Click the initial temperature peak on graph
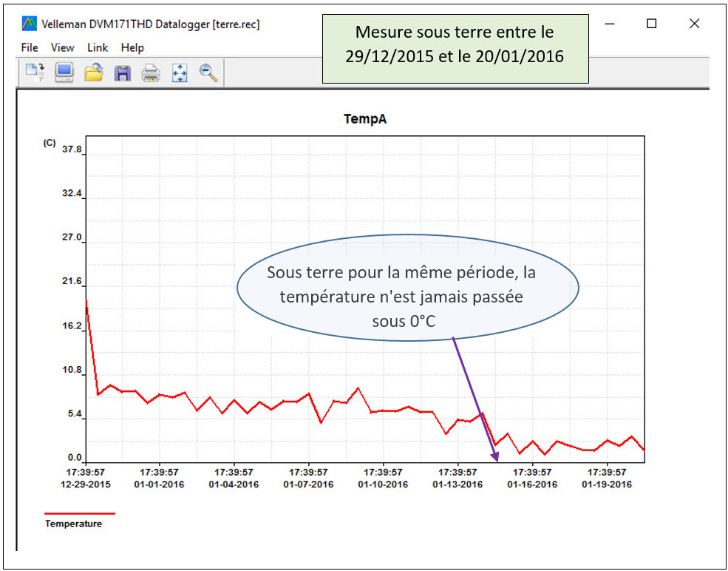Viewport: 728px width, 571px height. [87, 300]
